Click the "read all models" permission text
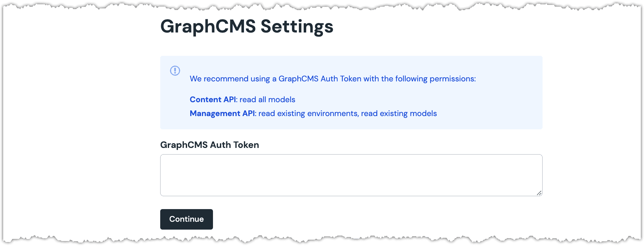 [x=267, y=100]
